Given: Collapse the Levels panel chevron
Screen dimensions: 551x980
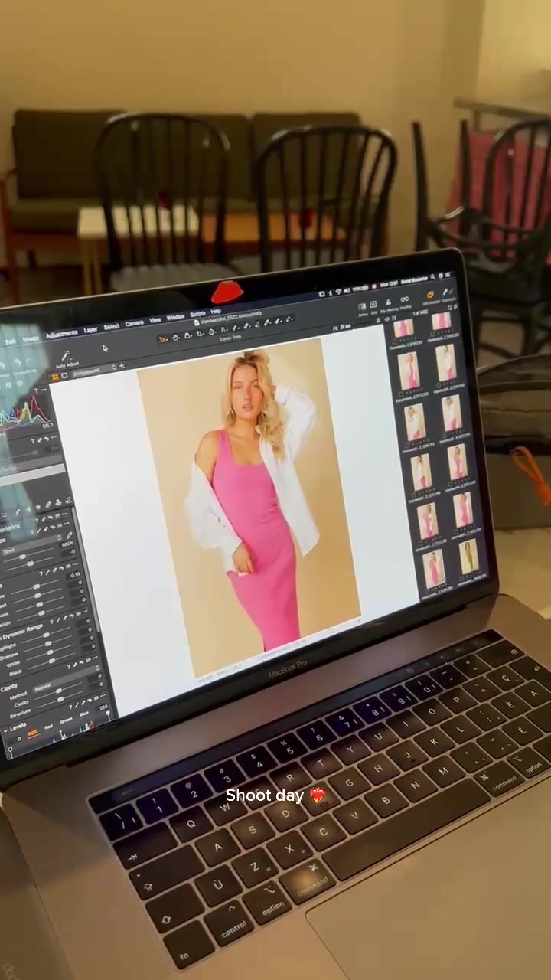Looking at the screenshot, I should pos(5,730).
